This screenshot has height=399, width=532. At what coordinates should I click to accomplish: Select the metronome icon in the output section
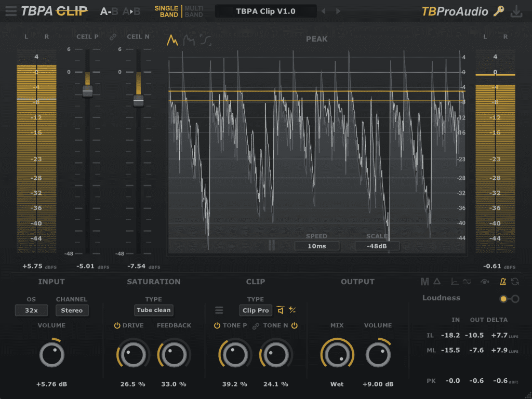(503, 281)
